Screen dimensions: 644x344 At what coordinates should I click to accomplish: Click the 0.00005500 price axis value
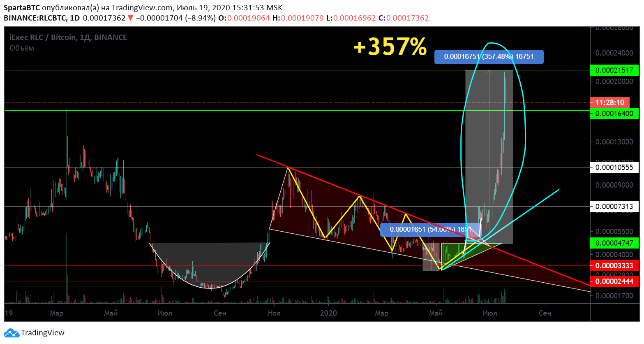[614, 232]
